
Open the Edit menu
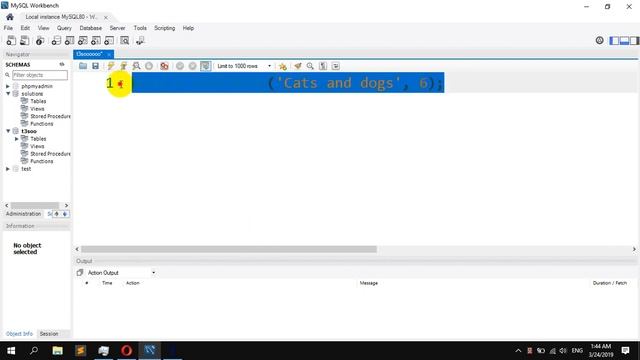click(25, 28)
